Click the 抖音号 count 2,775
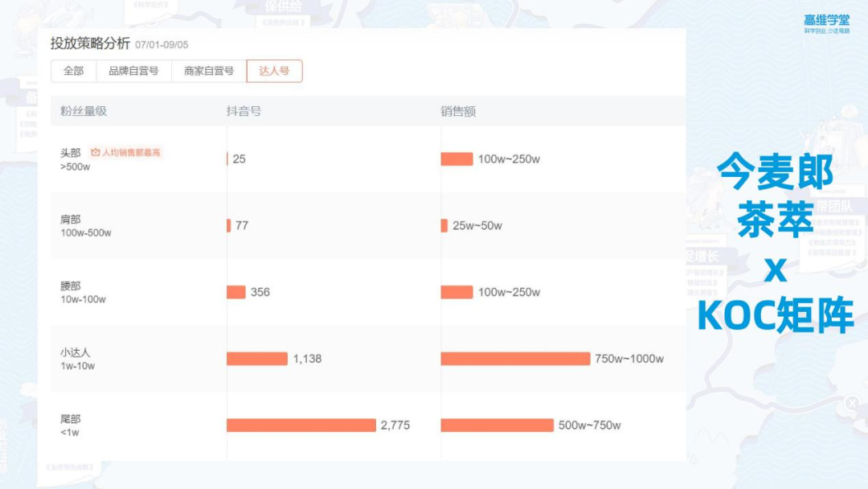Image resolution: width=868 pixels, height=489 pixels. (395, 425)
